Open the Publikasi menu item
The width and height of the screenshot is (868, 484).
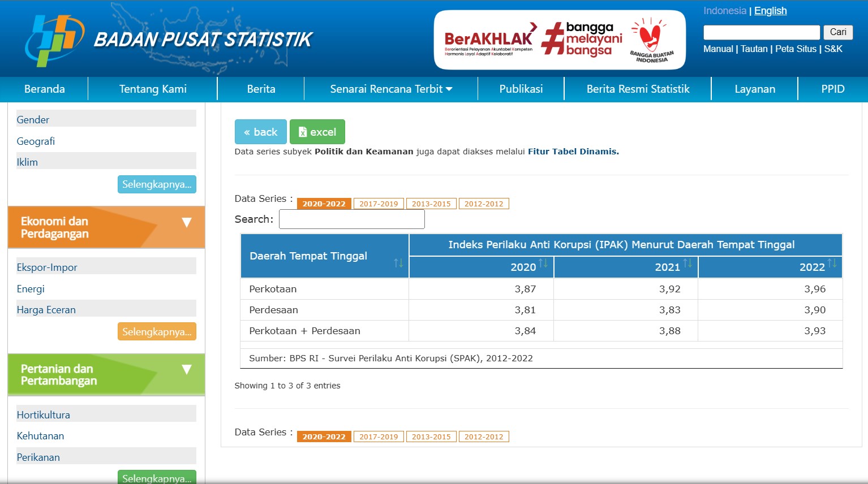pos(521,89)
